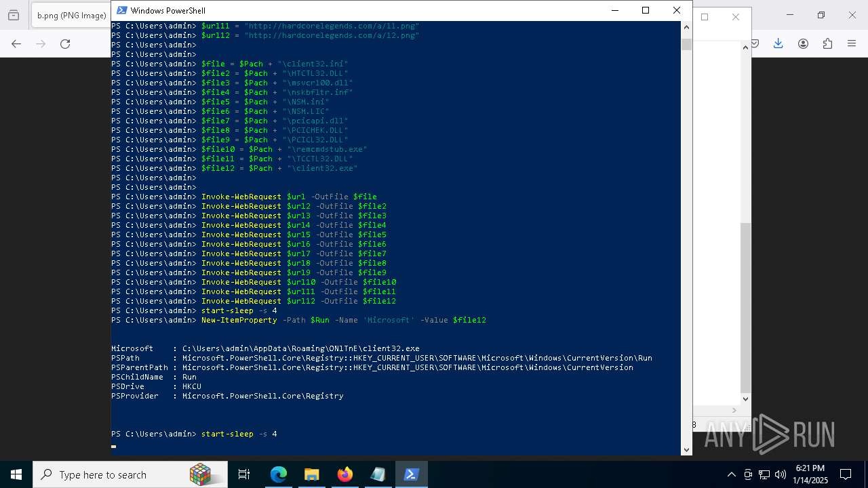
Task: Restore down the Firefox window
Action: coord(821,15)
